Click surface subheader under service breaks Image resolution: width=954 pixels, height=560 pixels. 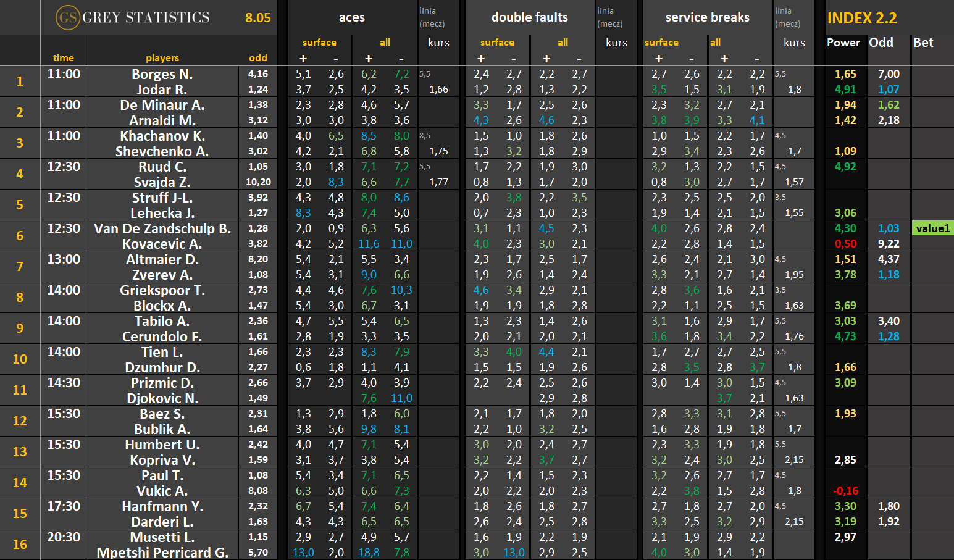click(661, 43)
